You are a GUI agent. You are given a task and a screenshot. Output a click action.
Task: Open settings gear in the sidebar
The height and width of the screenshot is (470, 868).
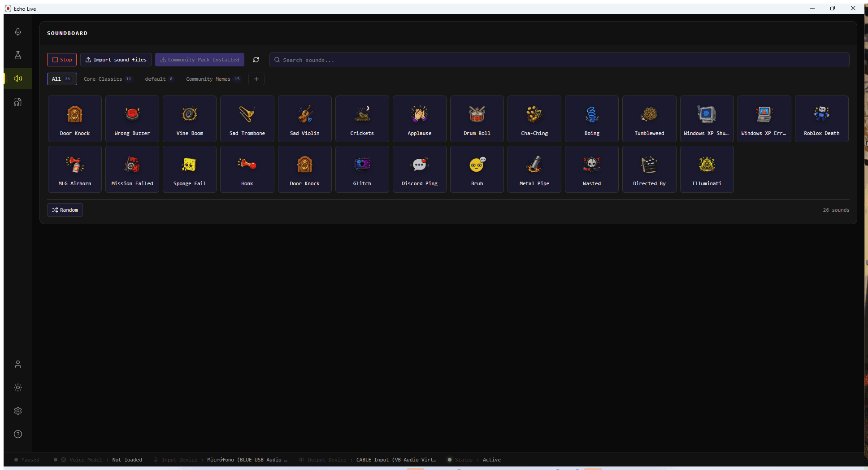point(18,411)
